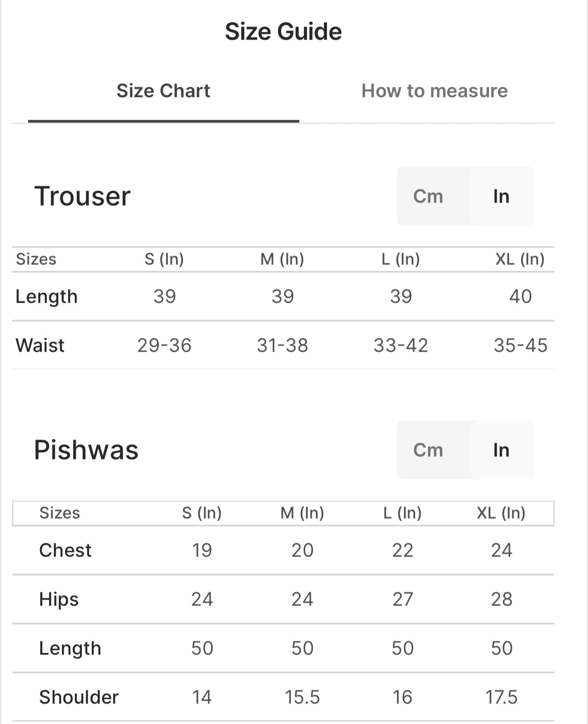Select the Pishwas length value 50 for size L
This screenshot has height=724, width=588.
pyautogui.click(x=402, y=648)
